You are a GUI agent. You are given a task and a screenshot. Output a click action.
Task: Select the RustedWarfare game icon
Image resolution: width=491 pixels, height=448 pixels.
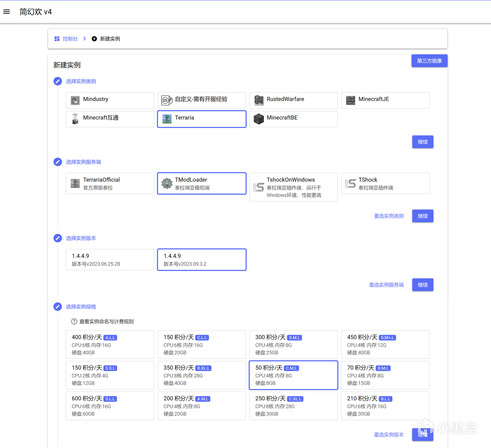coord(259,100)
